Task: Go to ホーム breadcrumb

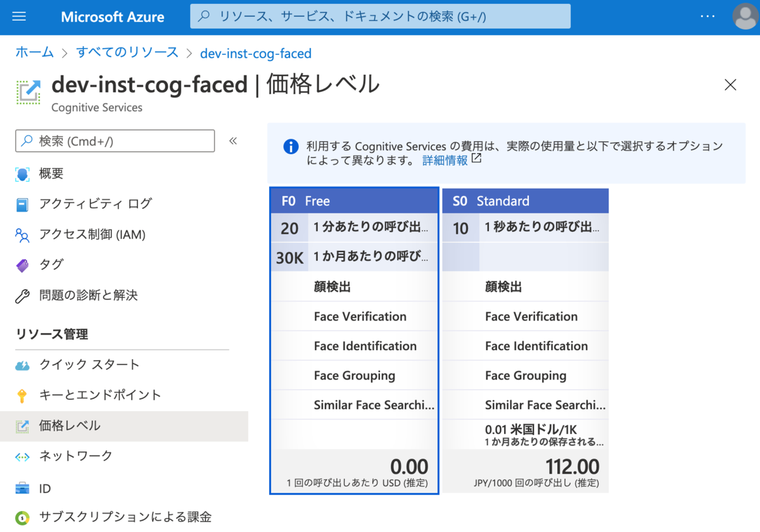Action: (x=34, y=53)
